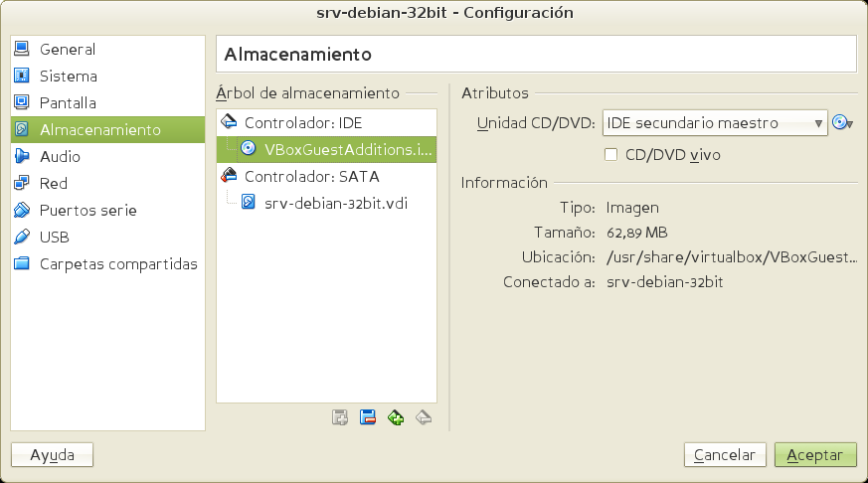Click the grayed-out add attachment icon
This screenshot has height=483, width=868.
coord(340,417)
